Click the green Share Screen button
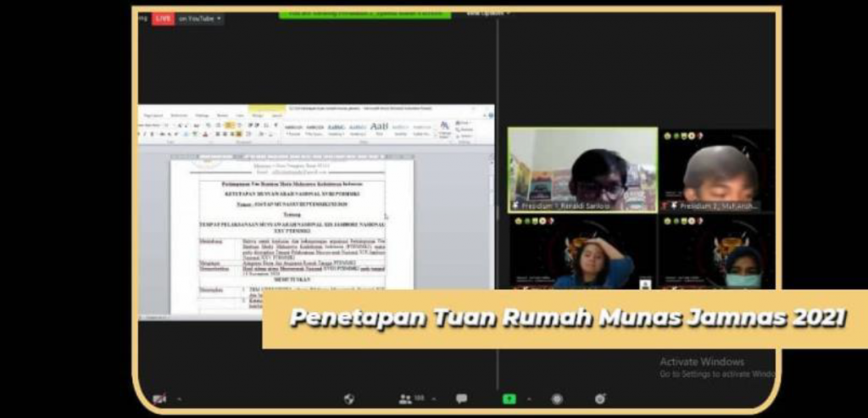 pyautogui.click(x=509, y=398)
